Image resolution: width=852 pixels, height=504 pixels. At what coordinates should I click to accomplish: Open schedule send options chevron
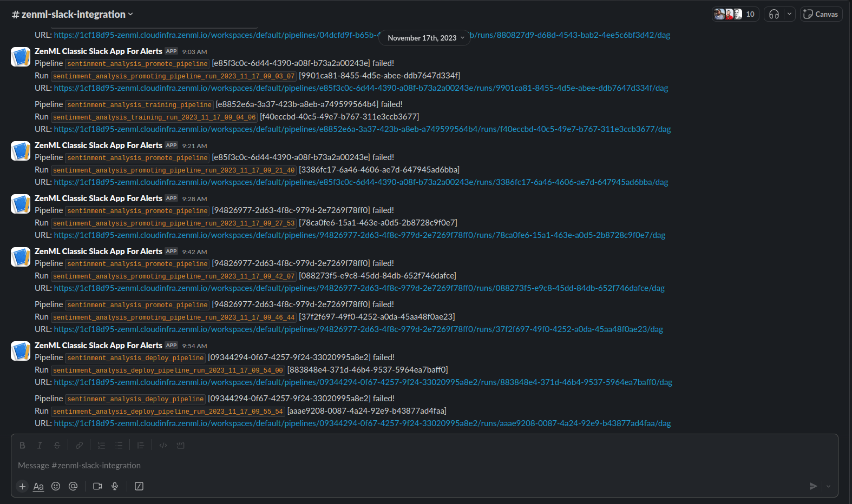(828, 486)
